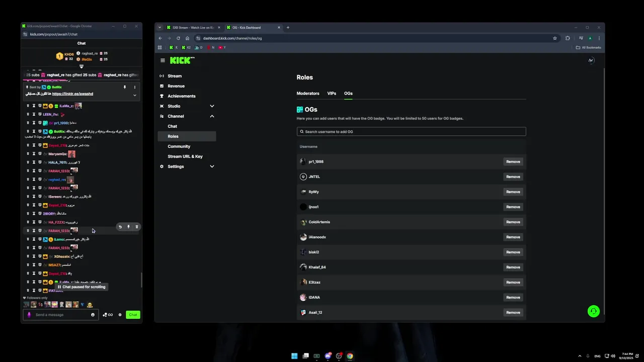Open Stream URL & Key page
Image resolution: width=644 pixels, height=362 pixels.
pos(185,156)
